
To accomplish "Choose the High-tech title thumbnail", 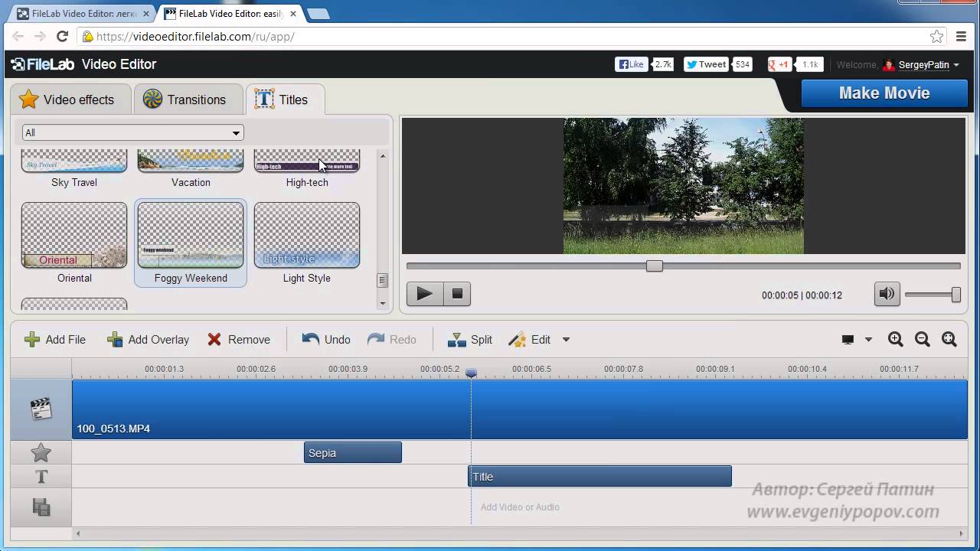I will click(307, 161).
